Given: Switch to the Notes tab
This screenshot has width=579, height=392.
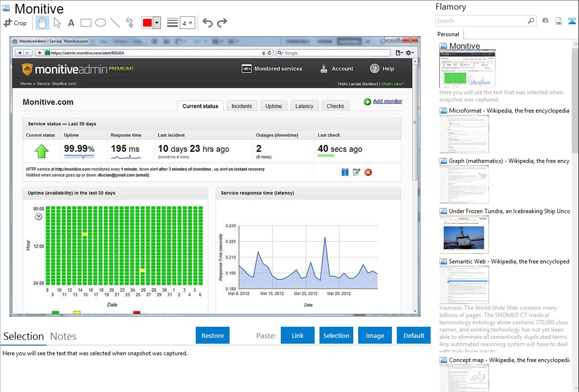Looking at the screenshot, I should tap(63, 336).
